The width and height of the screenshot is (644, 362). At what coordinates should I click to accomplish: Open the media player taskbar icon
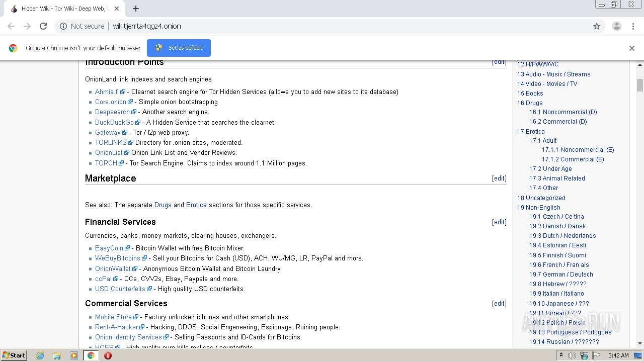(x=74, y=355)
